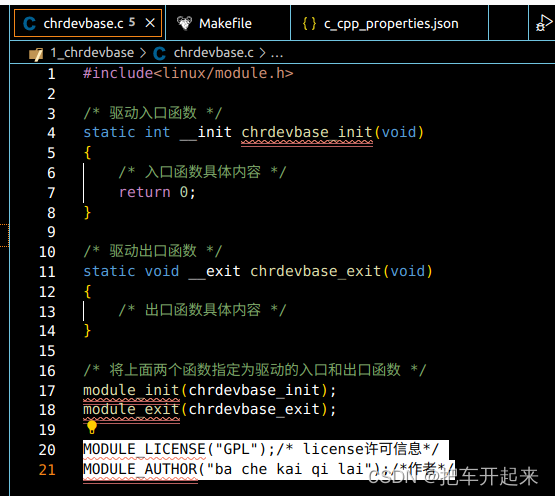Click the module_exit macro on line 18
The height and width of the screenshot is (496, 555).
click(131, 409)
